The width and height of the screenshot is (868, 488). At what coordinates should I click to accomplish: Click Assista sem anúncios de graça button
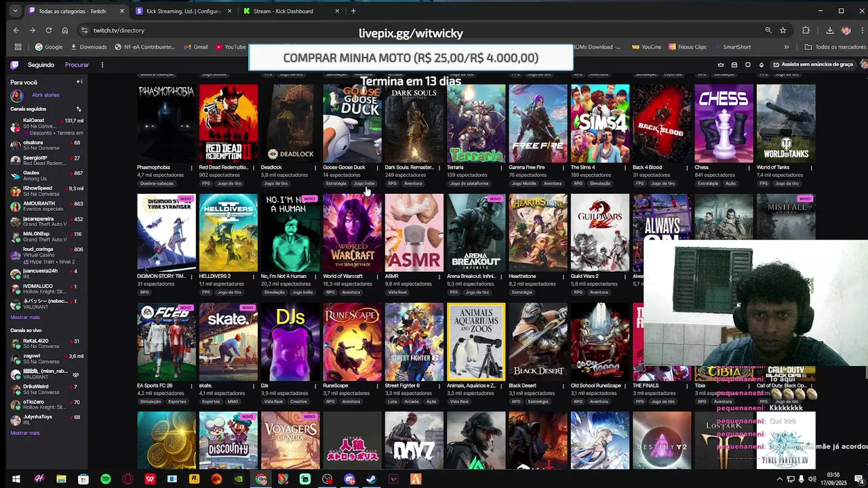[x=812, y=64]
